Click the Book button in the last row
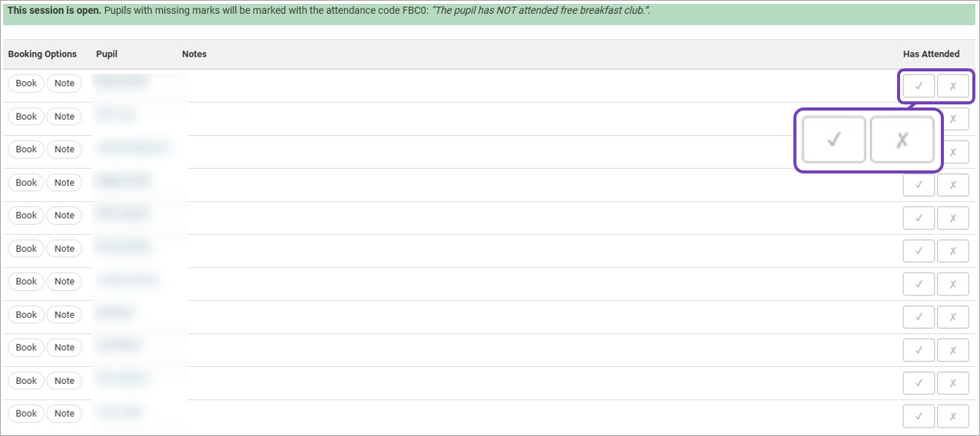The height and width of the screenshot is (436, 980). (26, 414)
